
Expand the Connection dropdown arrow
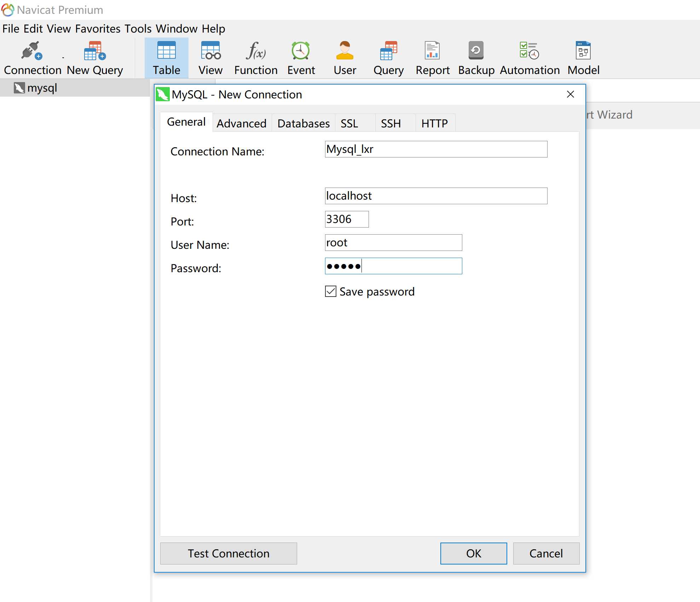pyautogui.click(x=63, y=58)
